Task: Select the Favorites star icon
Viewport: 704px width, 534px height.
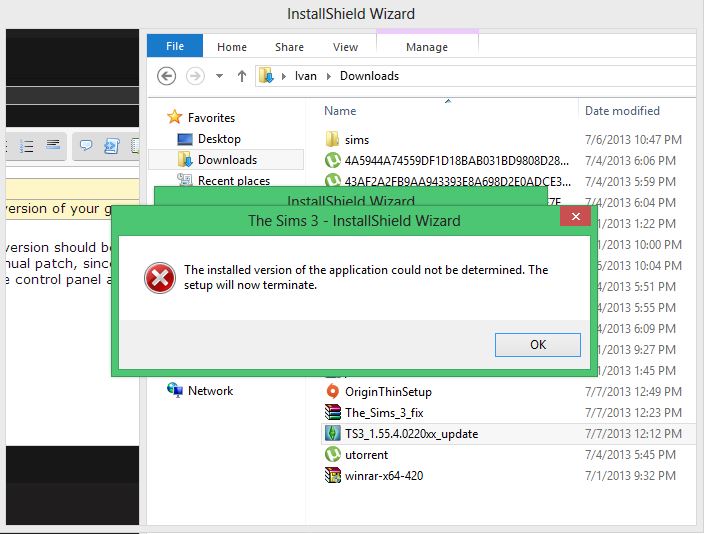Action: (x=174, y=117)
